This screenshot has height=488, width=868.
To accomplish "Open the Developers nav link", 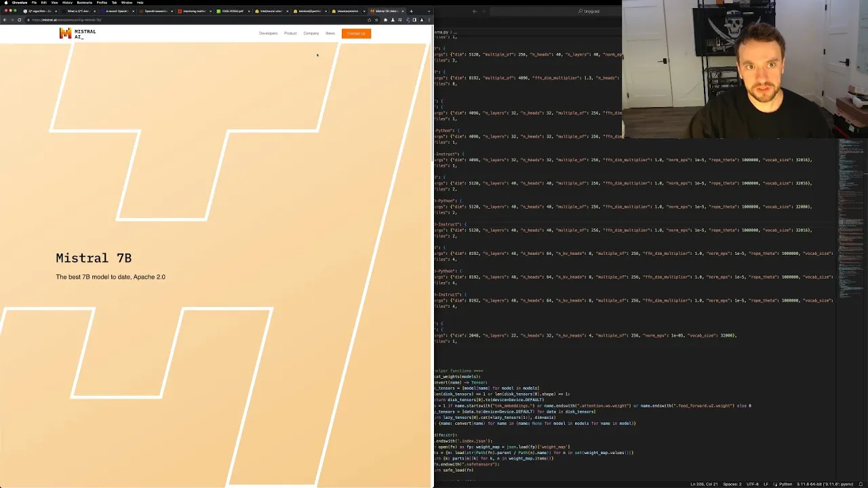I will (x=268, y=33).
